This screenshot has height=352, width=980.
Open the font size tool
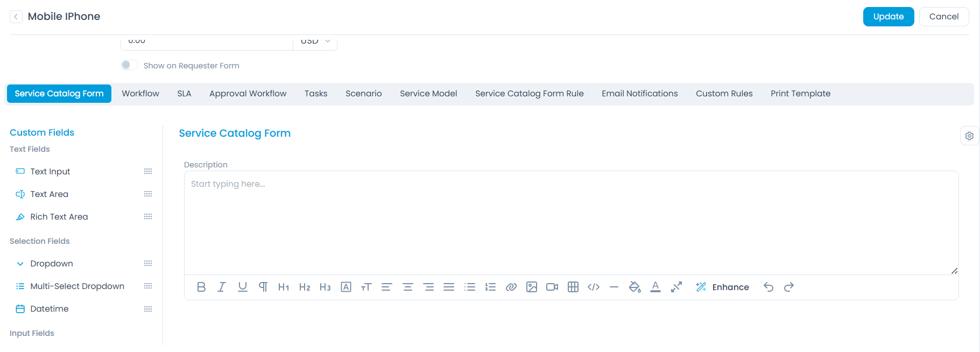click(x=366, y=287)
